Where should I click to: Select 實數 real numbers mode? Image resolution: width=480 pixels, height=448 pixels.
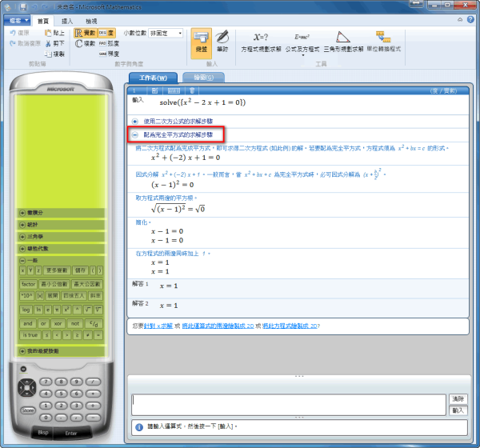pos(84,33)
